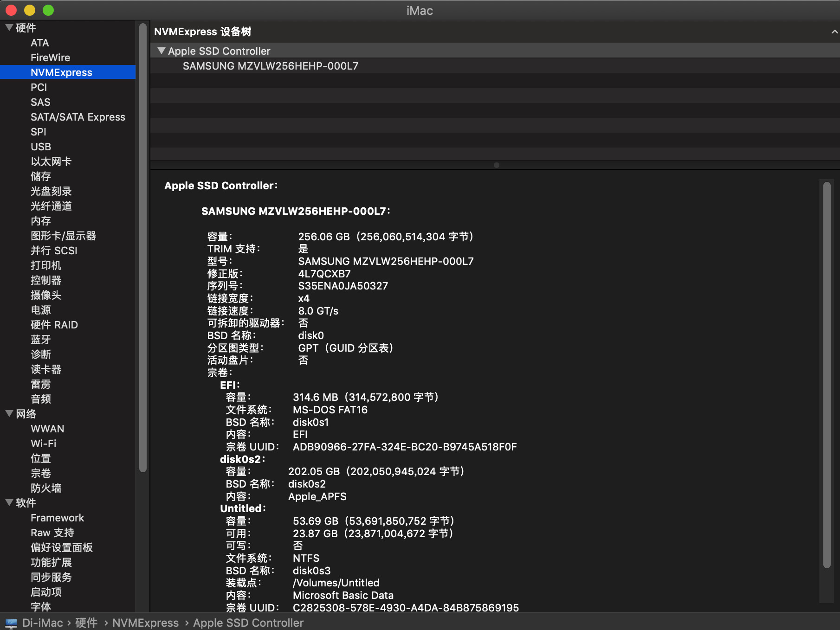Select 摄像头 in the sidebar
The image size is (840, 630).
click(x=46, y=295)
